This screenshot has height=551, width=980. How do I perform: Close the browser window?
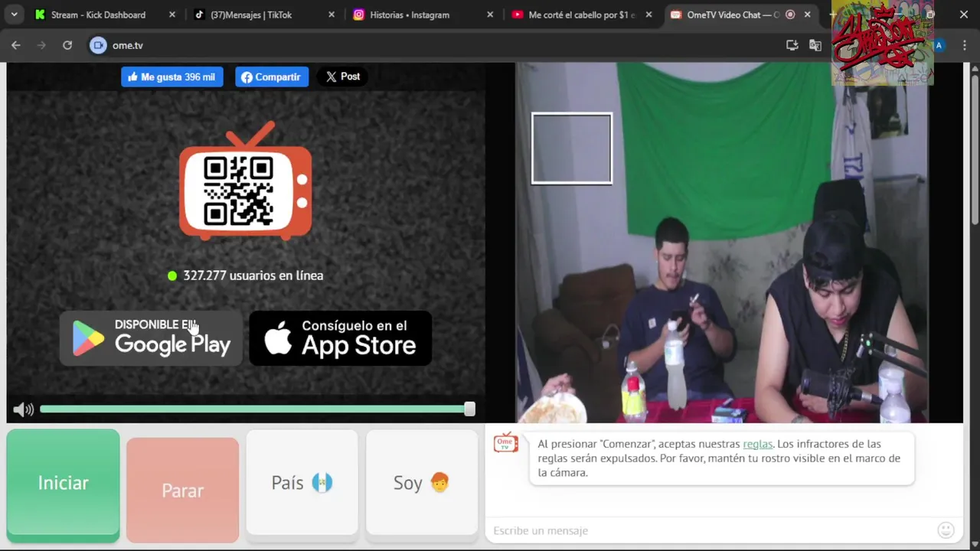coord(963,15)
